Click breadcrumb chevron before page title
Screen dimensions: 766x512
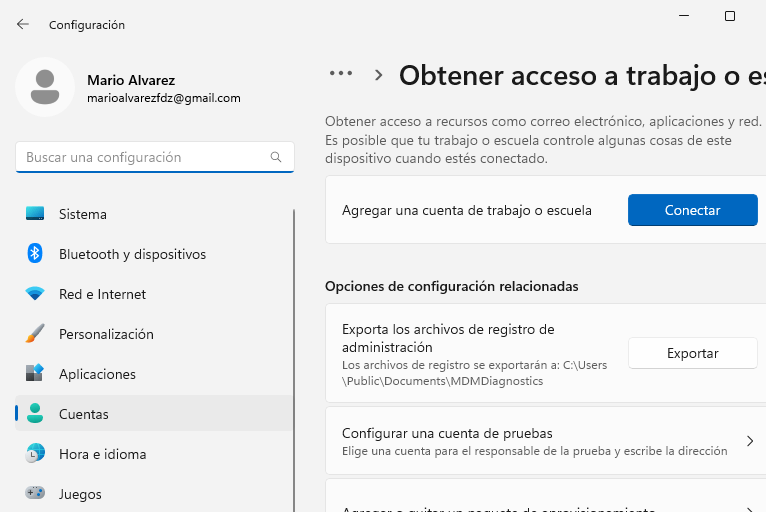378,75
